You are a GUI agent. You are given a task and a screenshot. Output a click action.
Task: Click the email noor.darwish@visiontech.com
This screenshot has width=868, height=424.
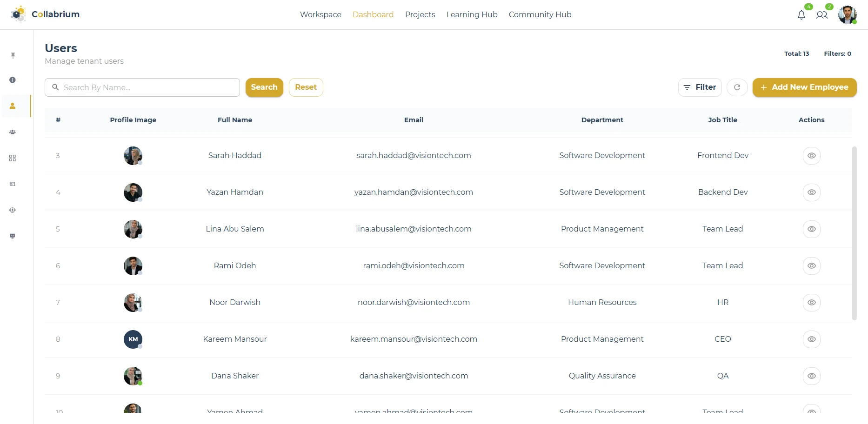[414, 302]
